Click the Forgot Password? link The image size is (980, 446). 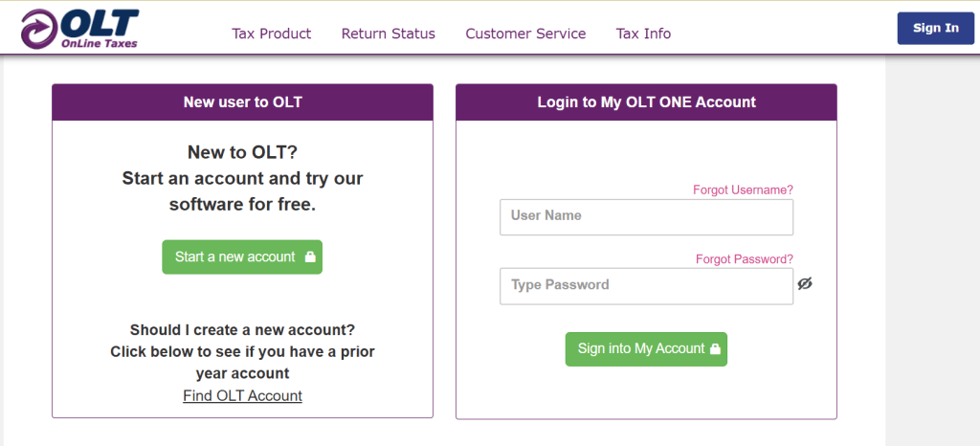pyautogui.click(x=744, y=258)
